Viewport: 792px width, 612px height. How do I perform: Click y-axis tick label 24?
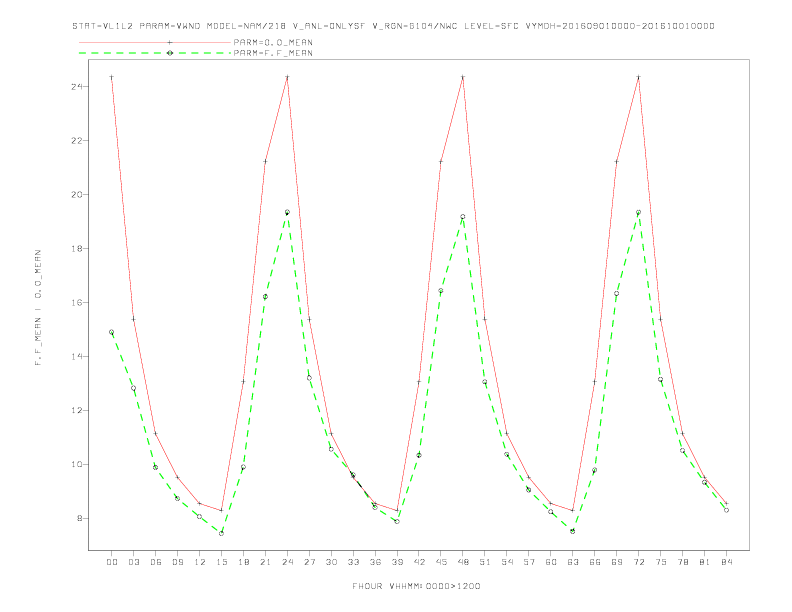pos(77,87)
